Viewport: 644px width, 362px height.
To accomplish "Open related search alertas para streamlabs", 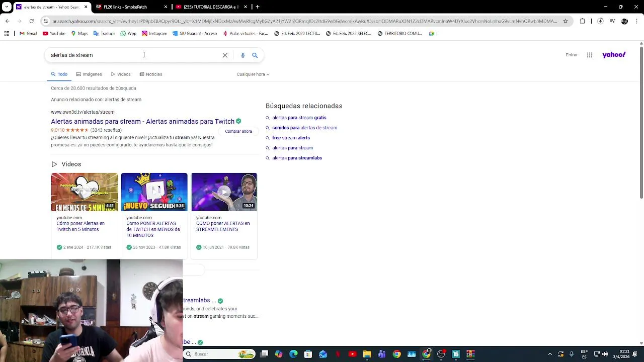I will pyautogui.click(x=297, y=158).
